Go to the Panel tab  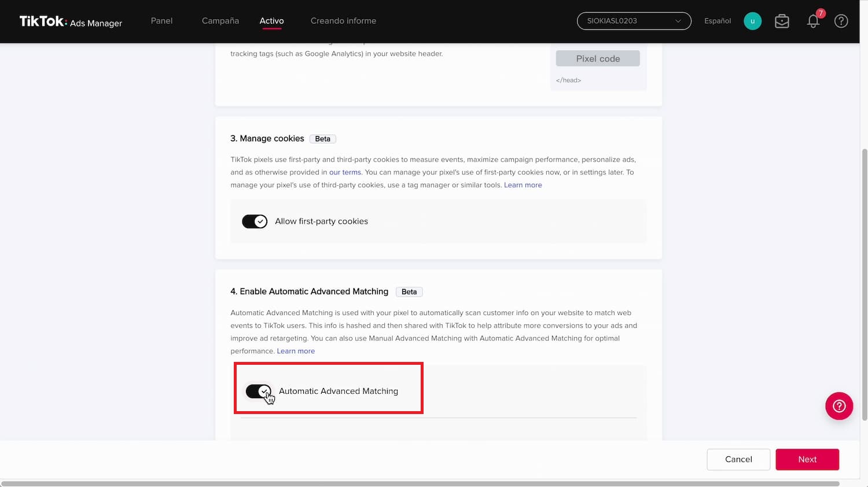point(161,21)
